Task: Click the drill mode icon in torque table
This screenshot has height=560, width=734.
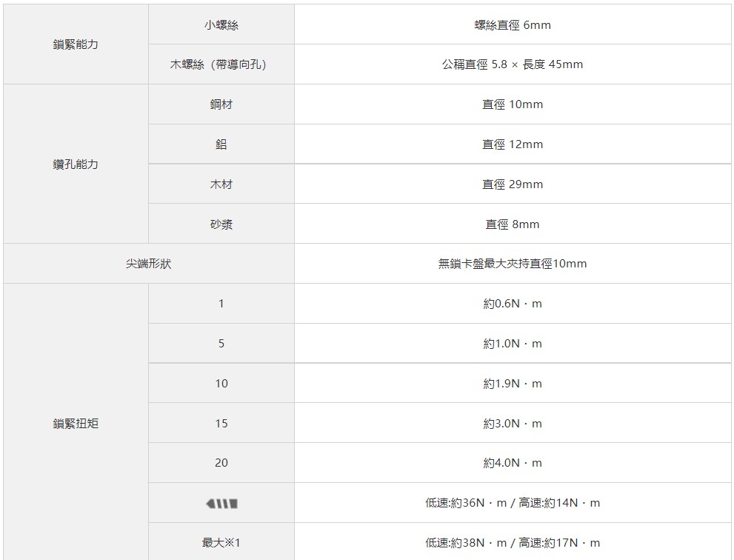Action: (x=221, y=504)
